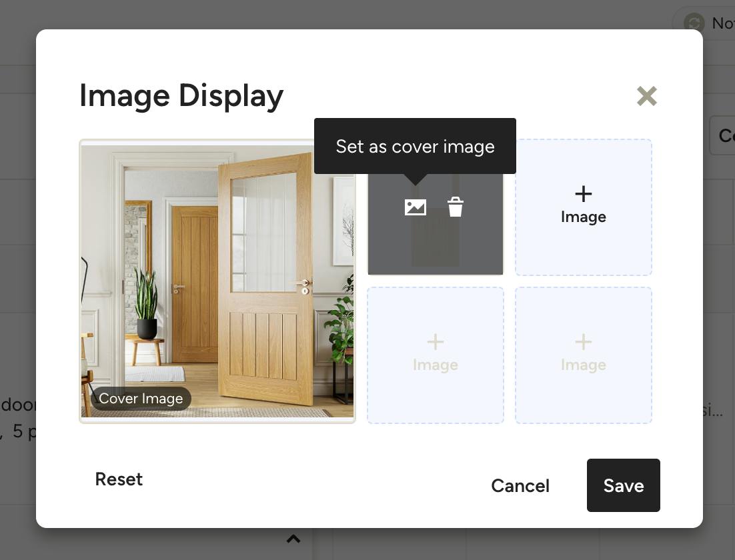The image size is (735, 560).
Task: Click the 'Image' label in the bottom-right slot
Action: (x=583, y=365)
